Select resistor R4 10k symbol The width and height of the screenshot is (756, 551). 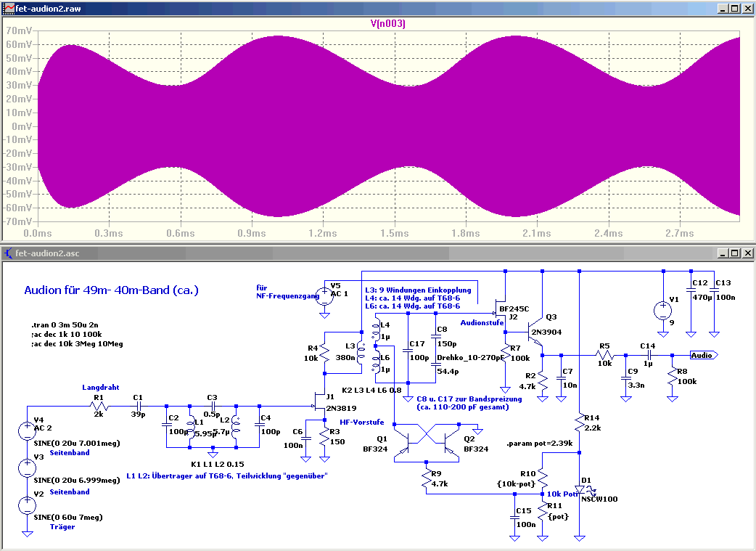[x=324, y=354]
